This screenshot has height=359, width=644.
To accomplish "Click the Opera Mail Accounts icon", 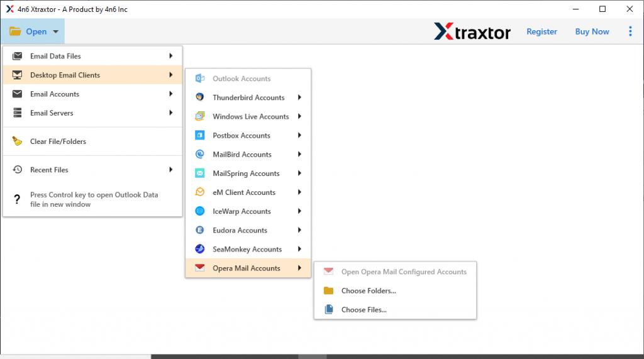I will pyautogui.click(x=200, y=268).
